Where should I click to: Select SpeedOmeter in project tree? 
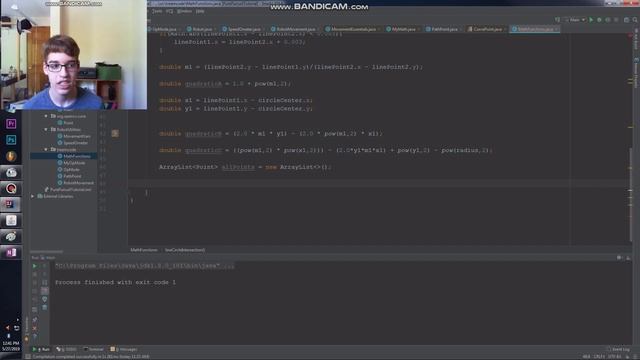pos(73,143)
